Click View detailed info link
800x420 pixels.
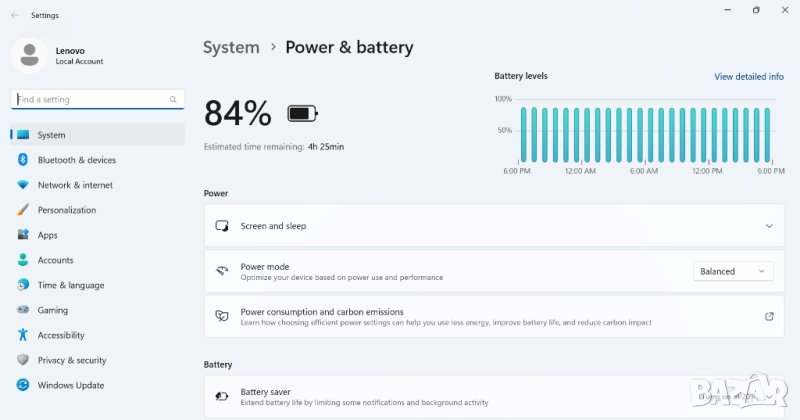pos(748,76)
